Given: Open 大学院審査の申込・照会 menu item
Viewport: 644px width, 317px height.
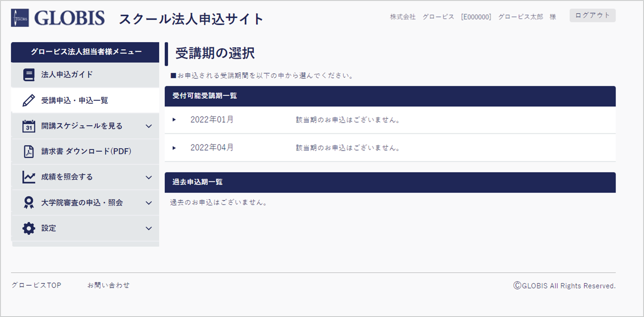Looking at the screenshot, I should click(x=85, y=203).
